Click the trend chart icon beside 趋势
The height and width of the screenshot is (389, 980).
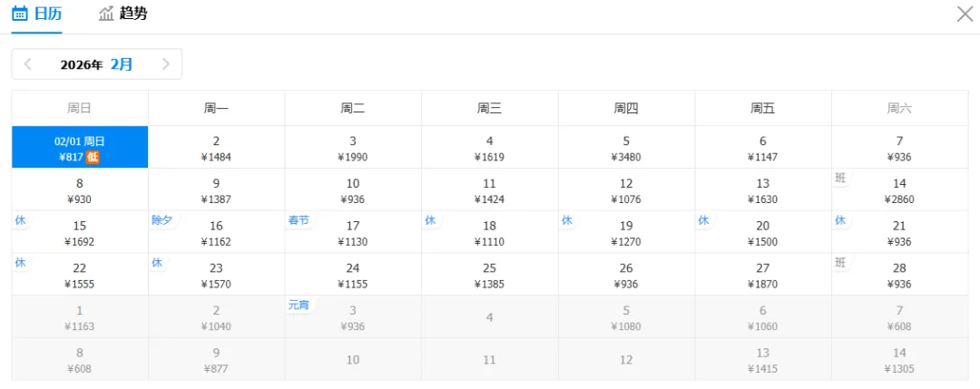tap(107, 14)
